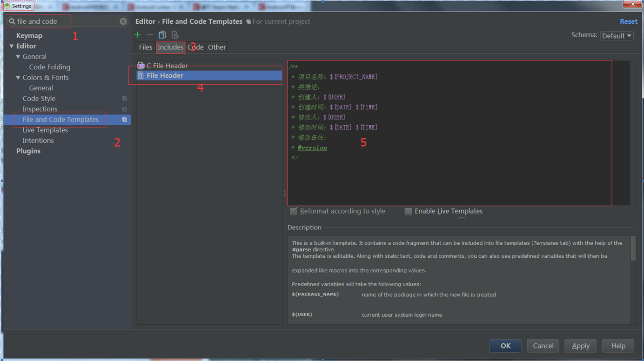Switch to the Code tab
The height and width of the screenshot is (361, 644).
tap(195, 47)
